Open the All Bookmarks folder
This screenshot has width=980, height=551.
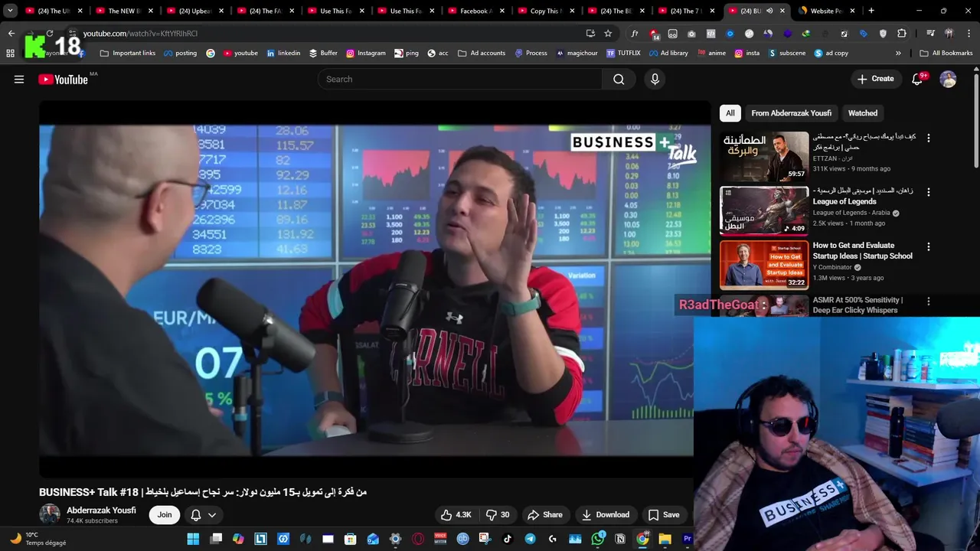point(946,54)
